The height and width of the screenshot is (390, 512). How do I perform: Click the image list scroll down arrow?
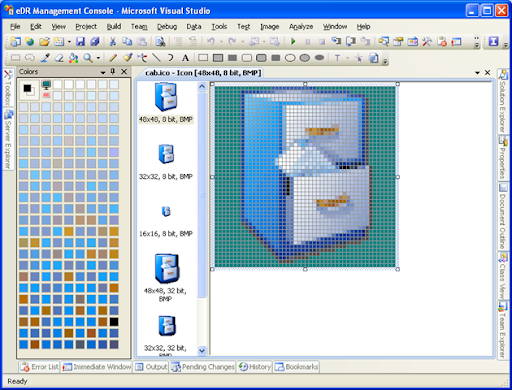[x=202, y=350]
